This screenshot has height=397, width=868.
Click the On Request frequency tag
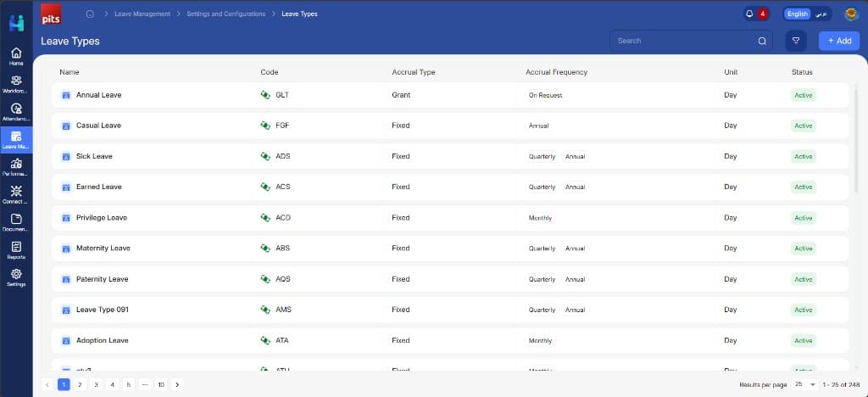pyautogui.click(x=545, y=95)
